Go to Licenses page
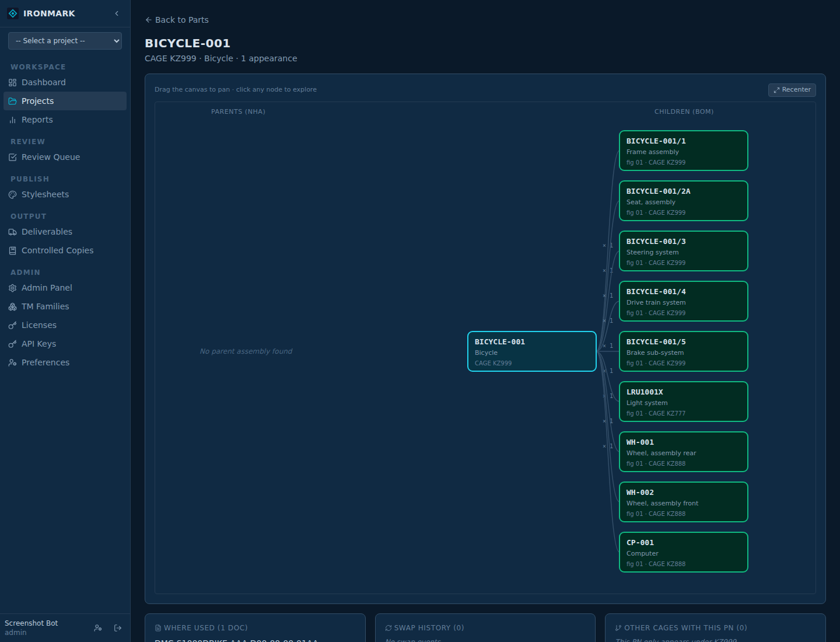The height and width of the screenshot is (642, 840). tap(65, 325)
